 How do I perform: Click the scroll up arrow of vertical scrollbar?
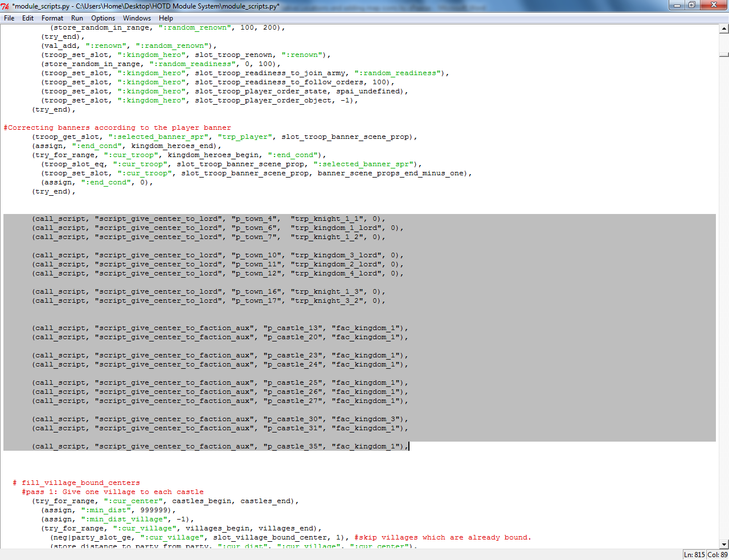point(724,28)
